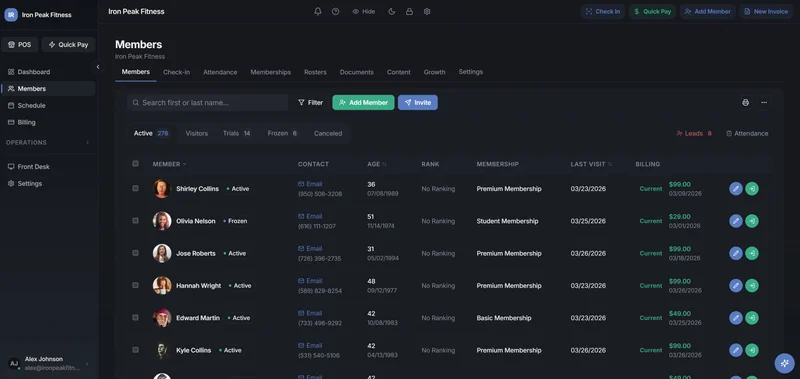This screenshot has width=800, height=379.
Task: Switch to the Rosters tab
Action: 315,72
